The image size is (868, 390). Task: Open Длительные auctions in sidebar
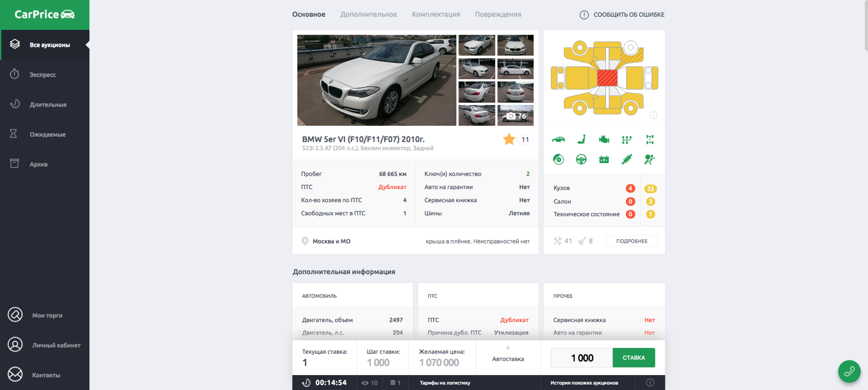click(x=45, y=105)
